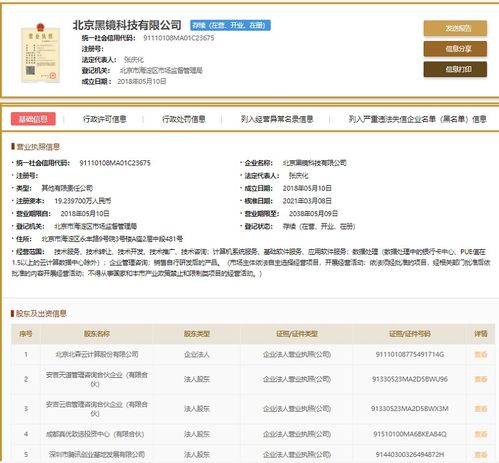View details for shareholder 安吉天道管理咨询合伙企业

pyautogui.click(x=480, y=379)
